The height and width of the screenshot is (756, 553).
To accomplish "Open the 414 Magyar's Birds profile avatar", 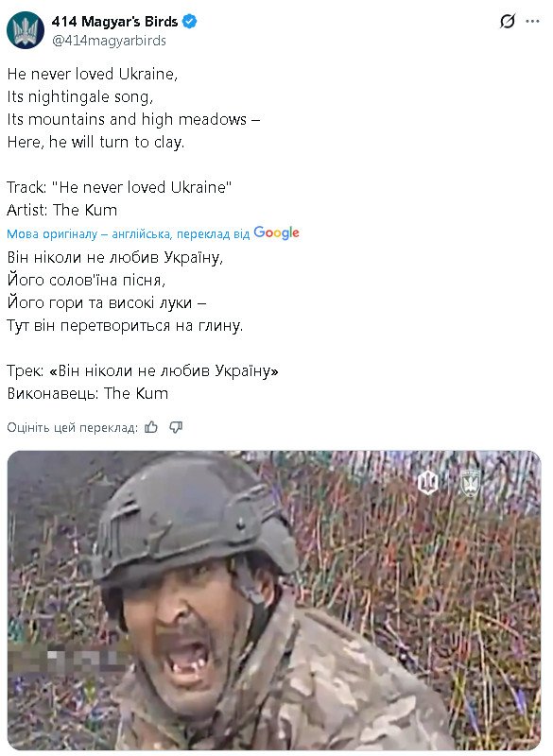I will pos(26,30).
